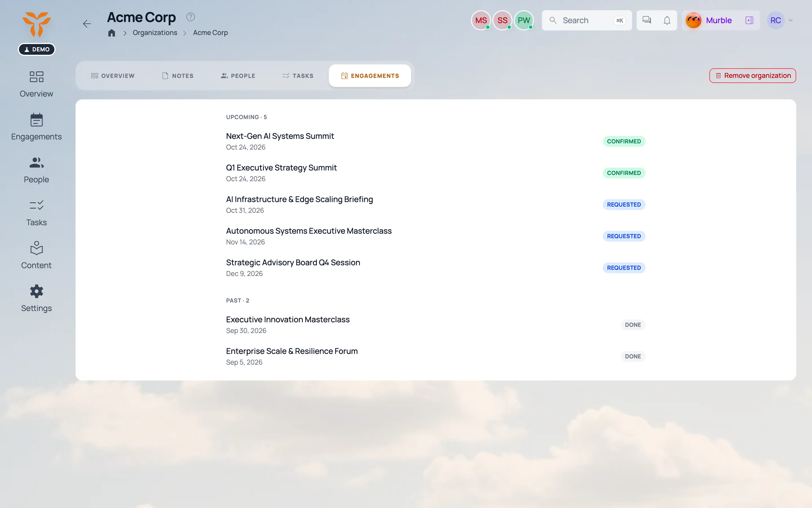This screenshot has width=812, height=508.
Task: Open AI Infrastructure & Edge Scaling Briefing
Action: coord(436,205)
